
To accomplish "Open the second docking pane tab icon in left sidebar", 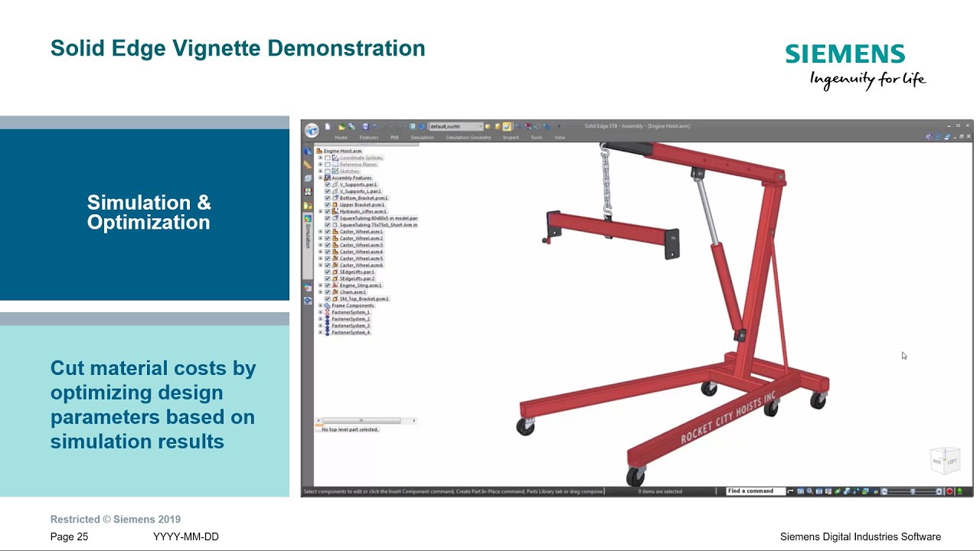I will tap(308, 165).
